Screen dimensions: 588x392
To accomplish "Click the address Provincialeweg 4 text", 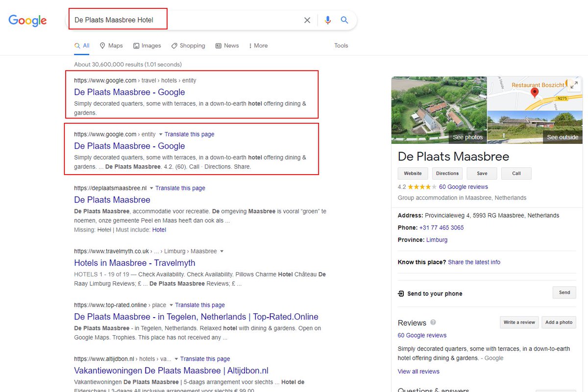I will pos(492,215).
